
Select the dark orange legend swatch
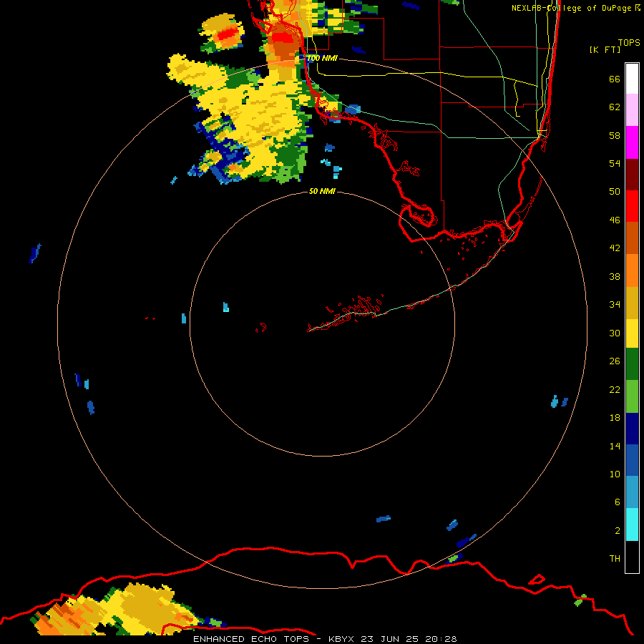point(632,238)
